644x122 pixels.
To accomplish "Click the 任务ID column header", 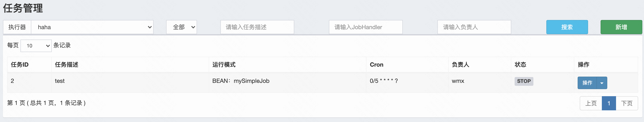I will [x=20, y=65].
